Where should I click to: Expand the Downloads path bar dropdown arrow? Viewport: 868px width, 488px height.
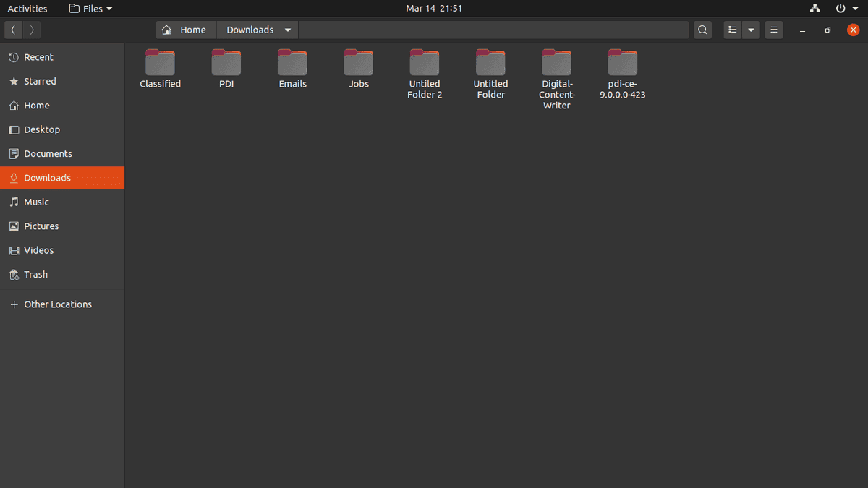pos(288,30)
